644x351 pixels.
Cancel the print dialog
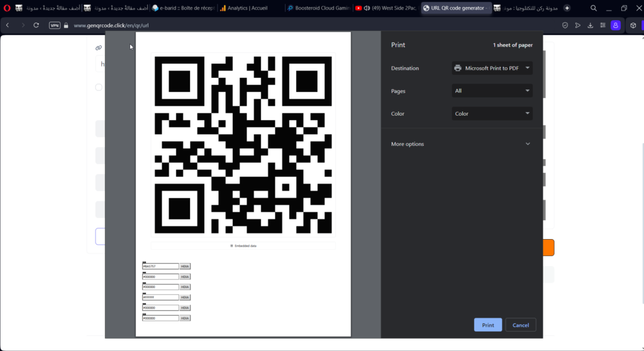tap(520, 325)
